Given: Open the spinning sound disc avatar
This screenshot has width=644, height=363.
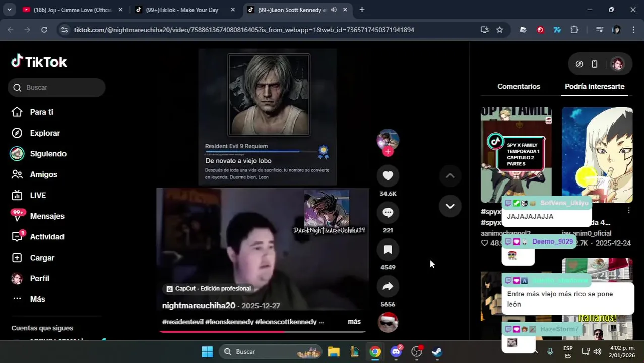Looking at the screenshot, I should pyautogui.click(x=388, y=322).
